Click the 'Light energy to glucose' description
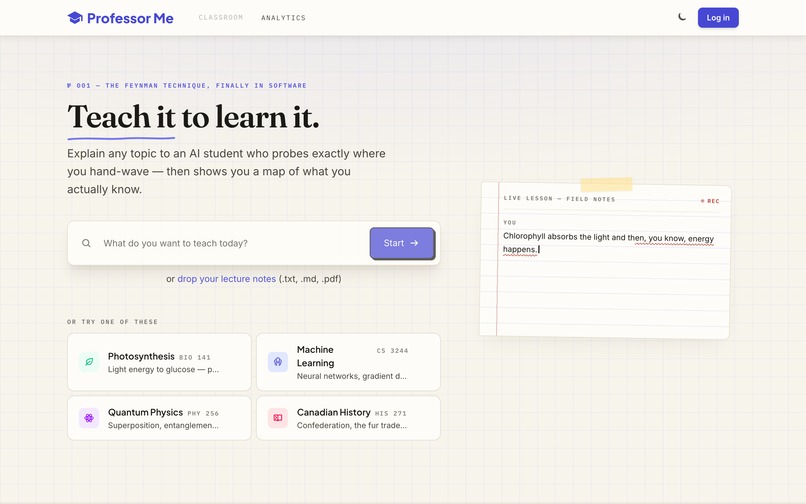806x504 pixels. [x=163, y=370]
